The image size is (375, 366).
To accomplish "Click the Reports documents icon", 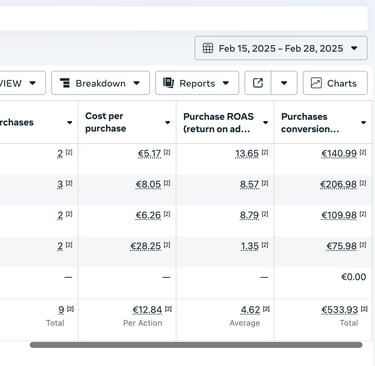I will (168, 83).
